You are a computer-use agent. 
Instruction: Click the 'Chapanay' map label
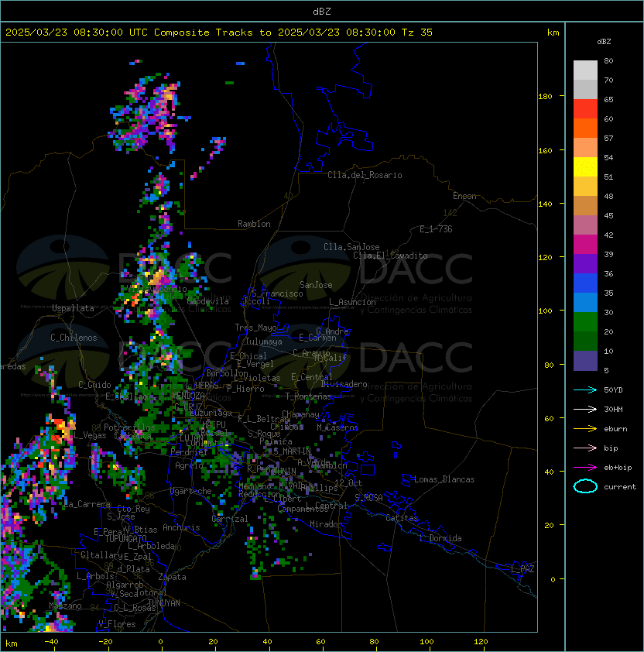point(300,414)
